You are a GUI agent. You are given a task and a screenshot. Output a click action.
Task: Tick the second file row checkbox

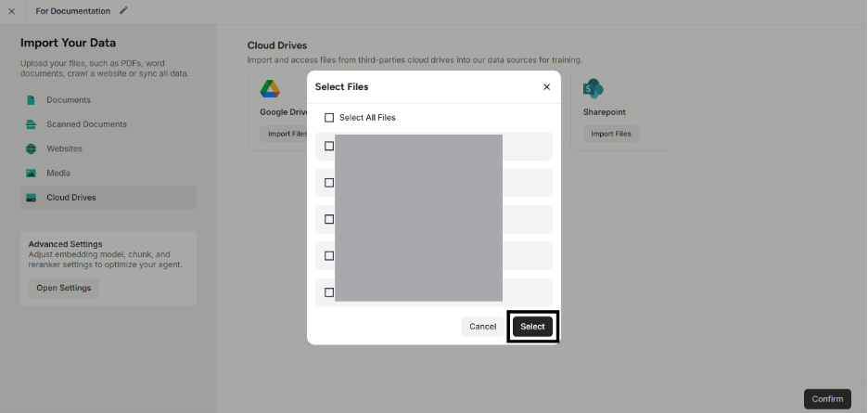coord(329,183)
